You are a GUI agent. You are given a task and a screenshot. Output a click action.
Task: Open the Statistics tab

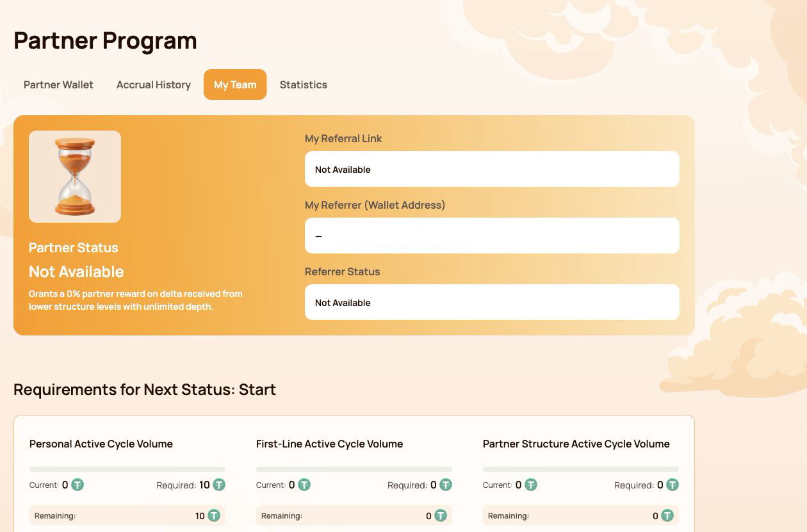coord(304,85)
